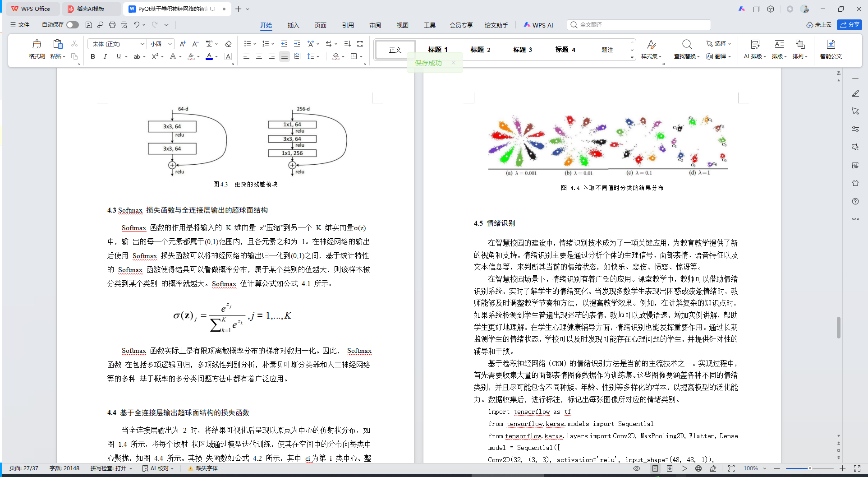Viewport: 868px width, 477px height.
Task: Open the sort tool
Action: [x=347, y=44]
